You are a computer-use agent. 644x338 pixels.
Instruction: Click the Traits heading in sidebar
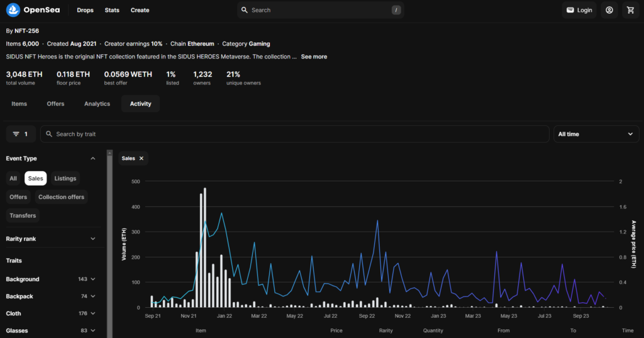click(x=14, y=261)
